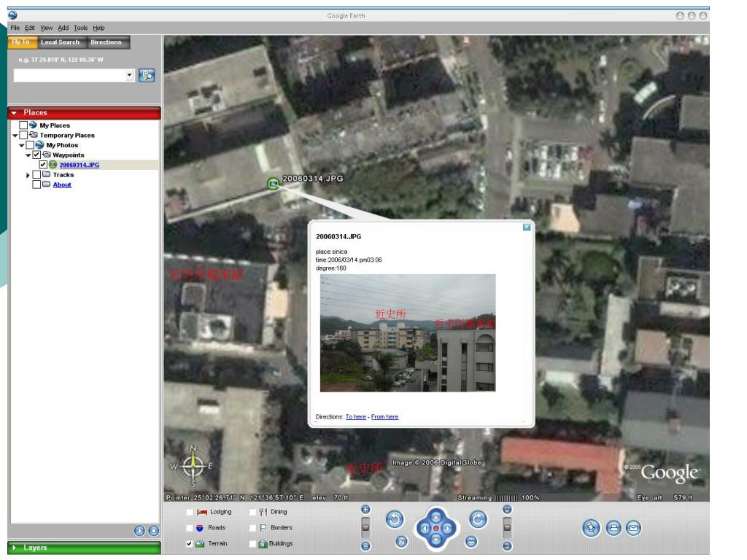
Task: Close the 20060314.JPG info balloon
Action: [x=527, y=227]
